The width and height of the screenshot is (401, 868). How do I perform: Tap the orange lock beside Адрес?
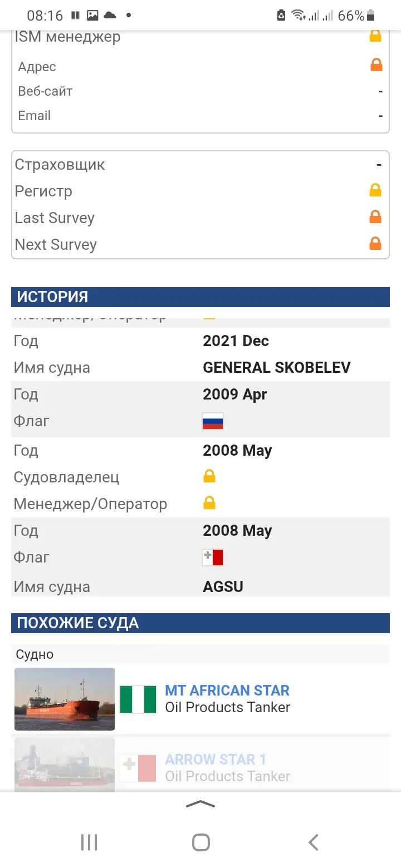pos(376,66)
